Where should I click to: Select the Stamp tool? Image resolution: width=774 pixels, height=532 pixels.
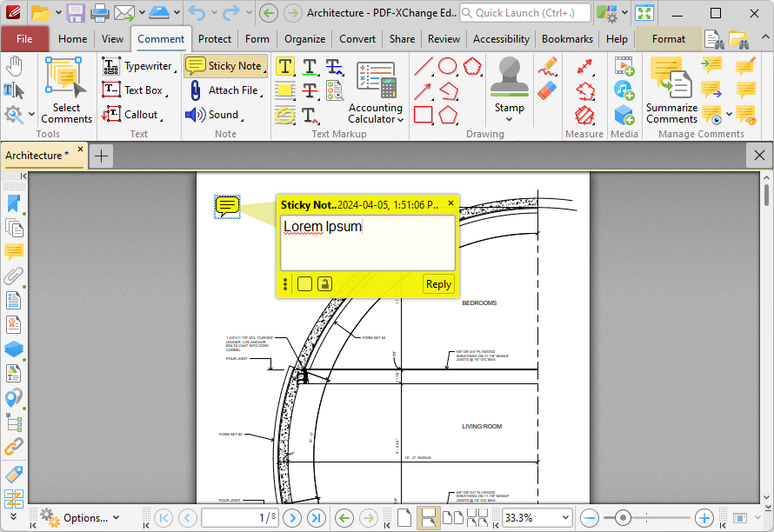coord(509,89)
